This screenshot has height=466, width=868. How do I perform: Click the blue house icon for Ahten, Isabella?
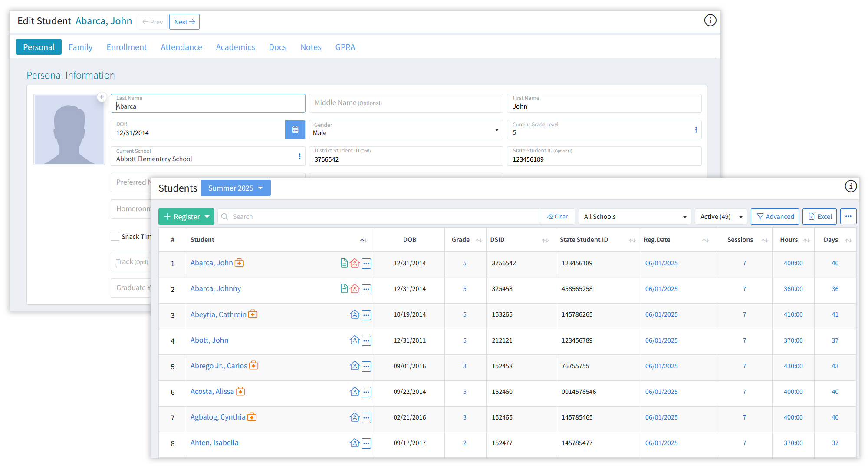click(355, 443)
